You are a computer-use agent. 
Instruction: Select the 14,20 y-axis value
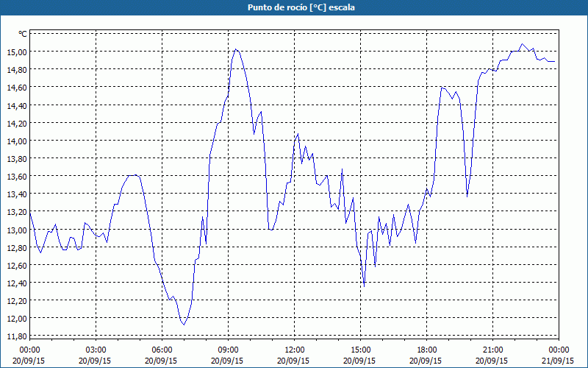coord(17,123)
